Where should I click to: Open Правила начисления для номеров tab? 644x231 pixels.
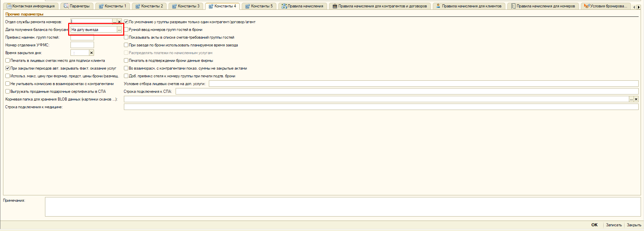coord(543,6)
